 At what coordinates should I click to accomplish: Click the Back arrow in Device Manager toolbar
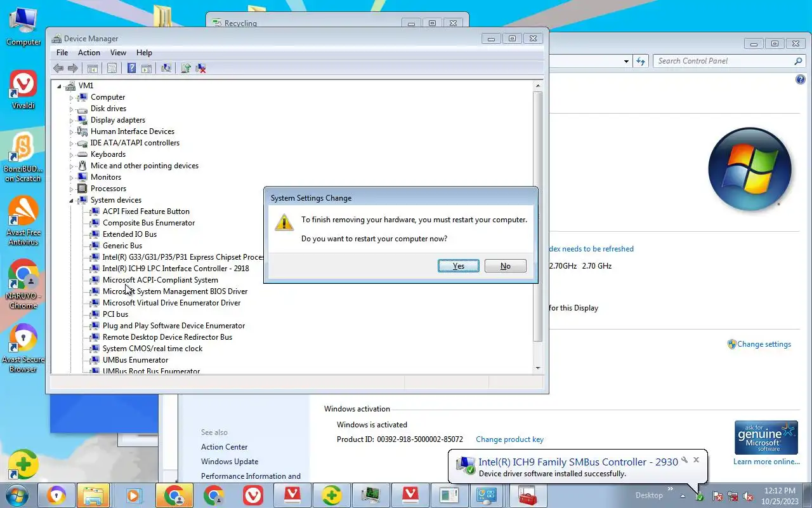click(x=58, y=68)
